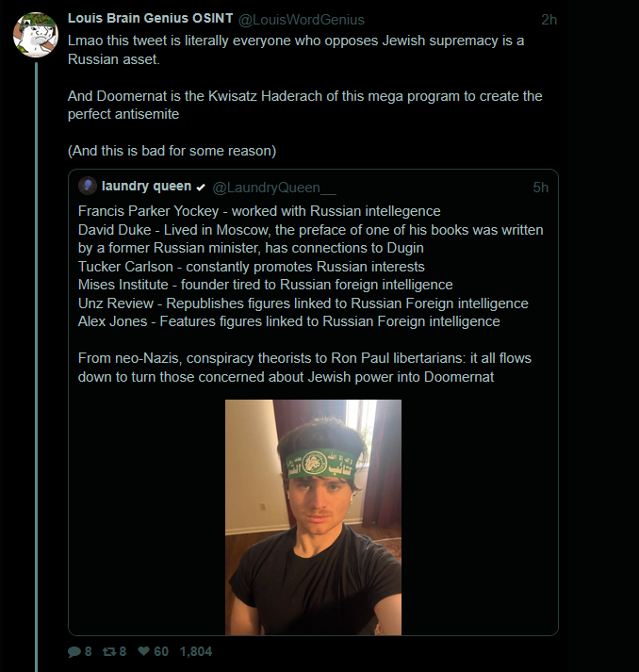Open laundry queen's small profile avatar
Screen dimensions: 639x672
point(88,186)
